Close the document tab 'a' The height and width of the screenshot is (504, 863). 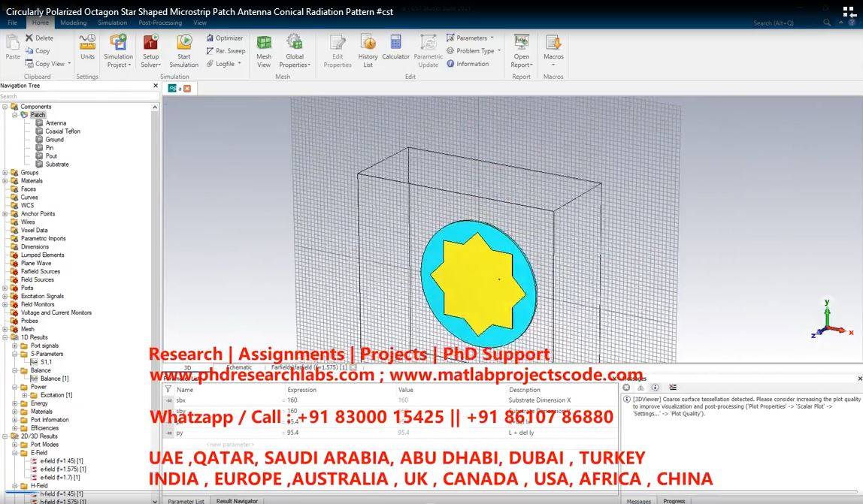[x=187, y=89]
